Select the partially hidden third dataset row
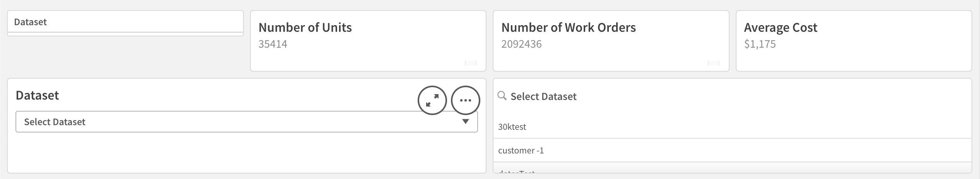 (x=517, y=170)
